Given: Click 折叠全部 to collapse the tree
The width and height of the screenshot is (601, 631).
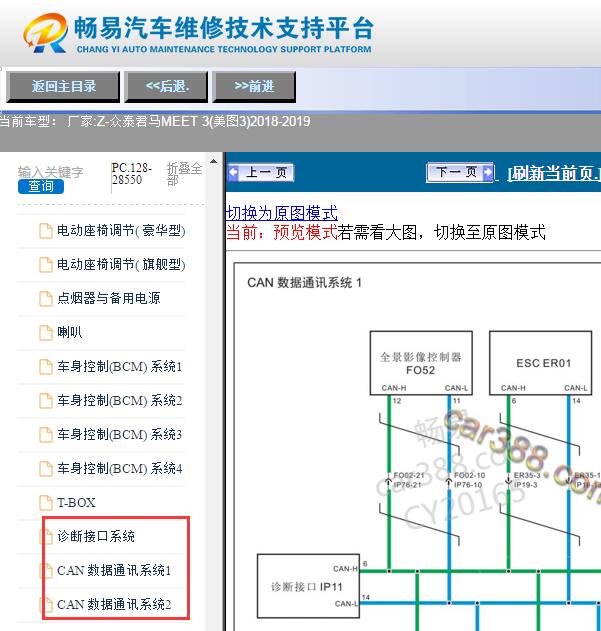Looking at the screenshot, I should tap(184, 173).
